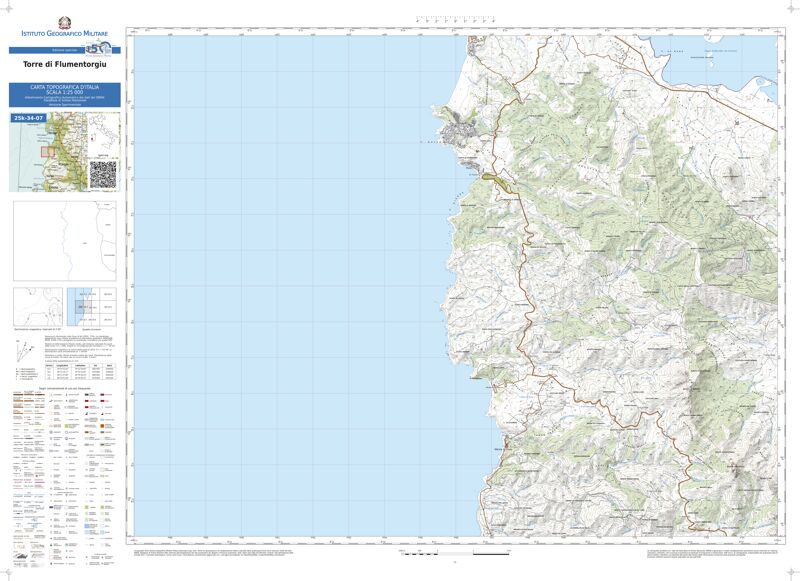Click the magnetic declination north arrows diagram
800x581 pixels.
(26, 349)
